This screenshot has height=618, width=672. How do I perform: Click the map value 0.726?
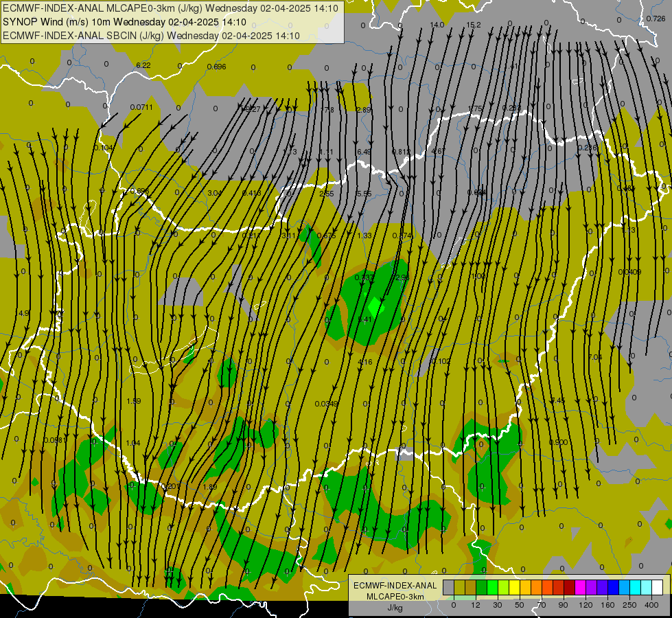656,19
